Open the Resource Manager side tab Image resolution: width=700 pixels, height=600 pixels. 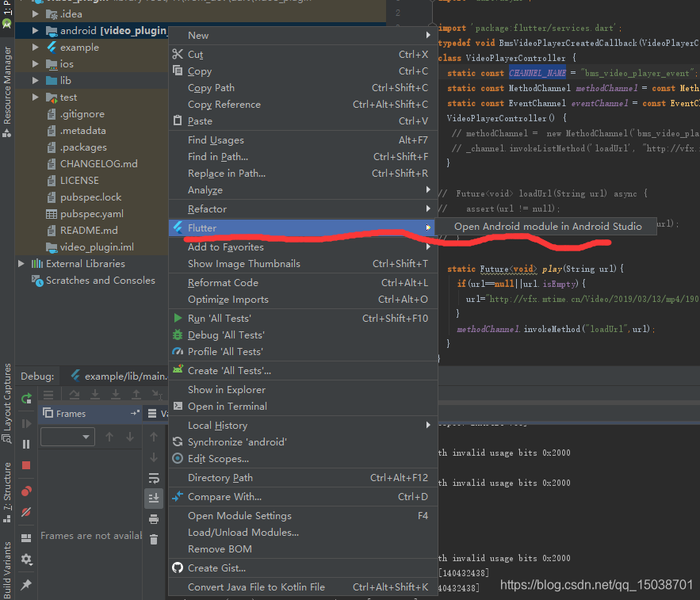(x=6, y=91)
